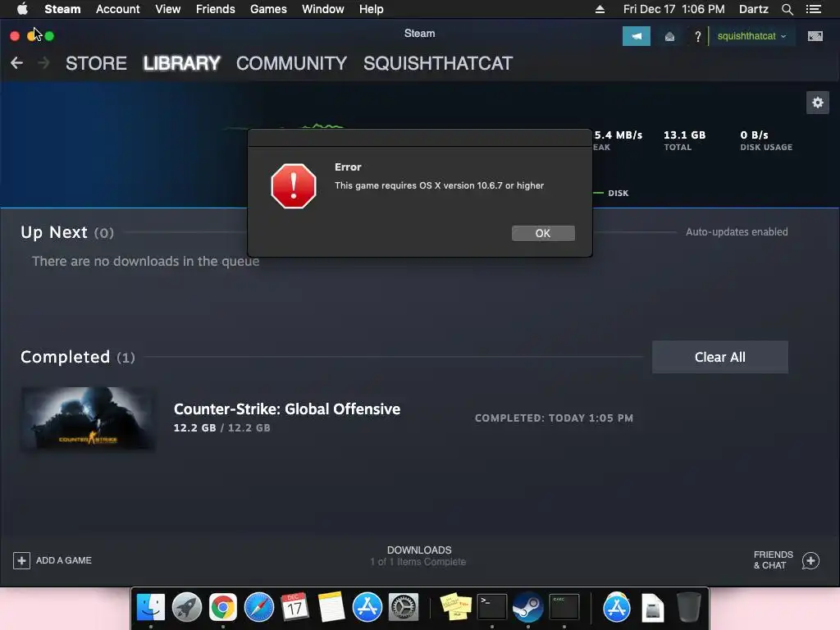This screenshot has height=630, width=840.
Task: Open the inbox envelope icon
Action: pyautogui.click(x=669, y=36)
